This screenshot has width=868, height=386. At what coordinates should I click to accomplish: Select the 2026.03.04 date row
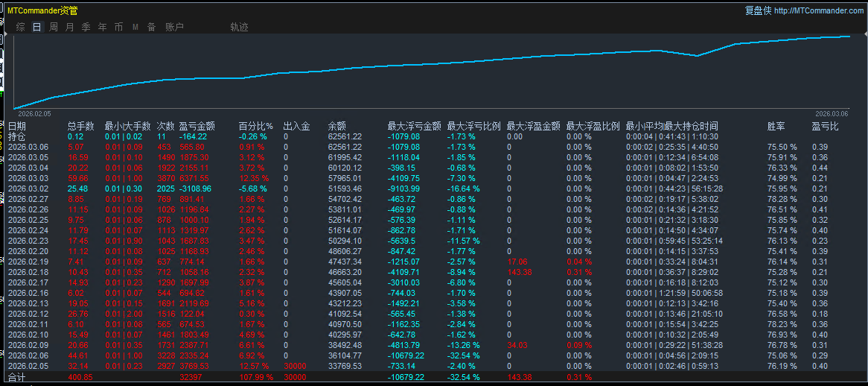[29, 168]
